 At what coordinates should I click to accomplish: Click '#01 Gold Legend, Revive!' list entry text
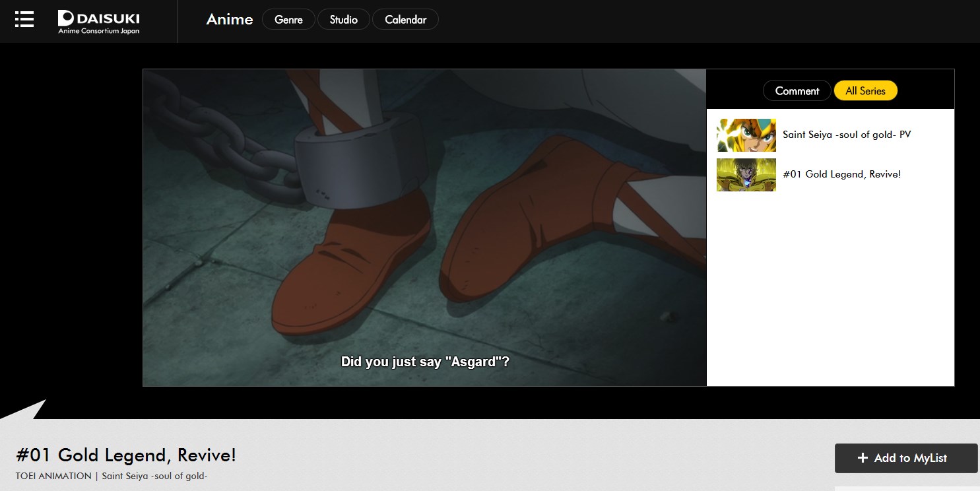[841, 174]
